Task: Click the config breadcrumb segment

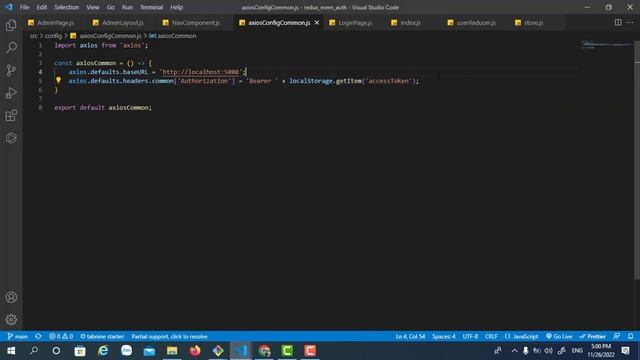Action: click(53, 36)
